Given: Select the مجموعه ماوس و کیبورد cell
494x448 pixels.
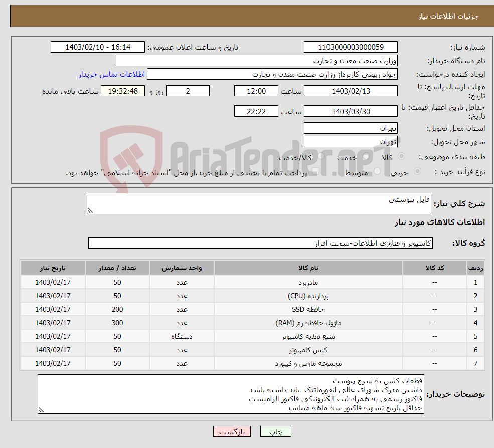Looking at the screenshot, I should pos(308,363).
